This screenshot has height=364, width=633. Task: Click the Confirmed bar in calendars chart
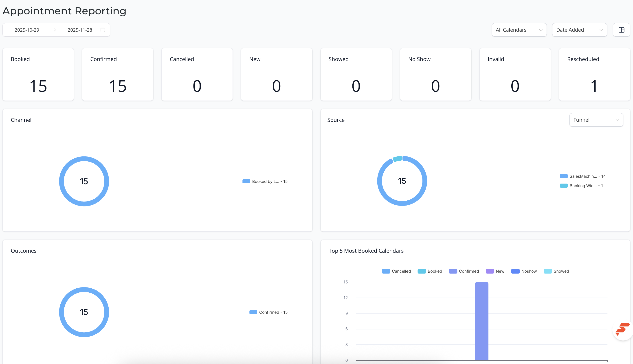tap(481, 321)
